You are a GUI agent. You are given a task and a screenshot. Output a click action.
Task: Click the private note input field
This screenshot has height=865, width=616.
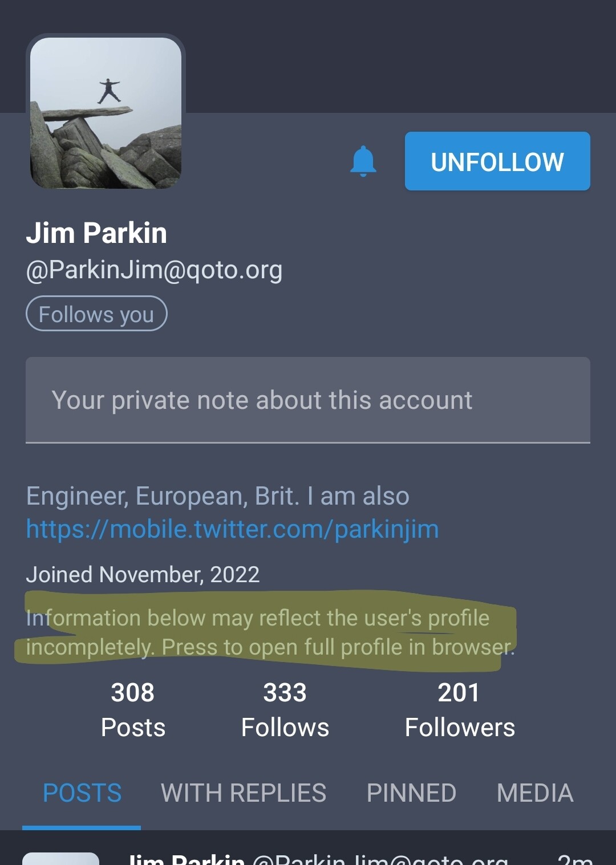(307, 400)
